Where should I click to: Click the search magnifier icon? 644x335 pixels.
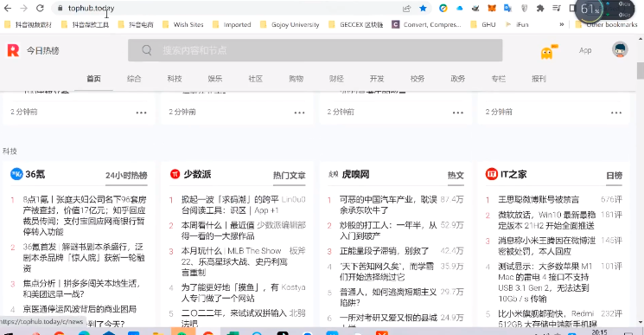(x=147, y=50)
